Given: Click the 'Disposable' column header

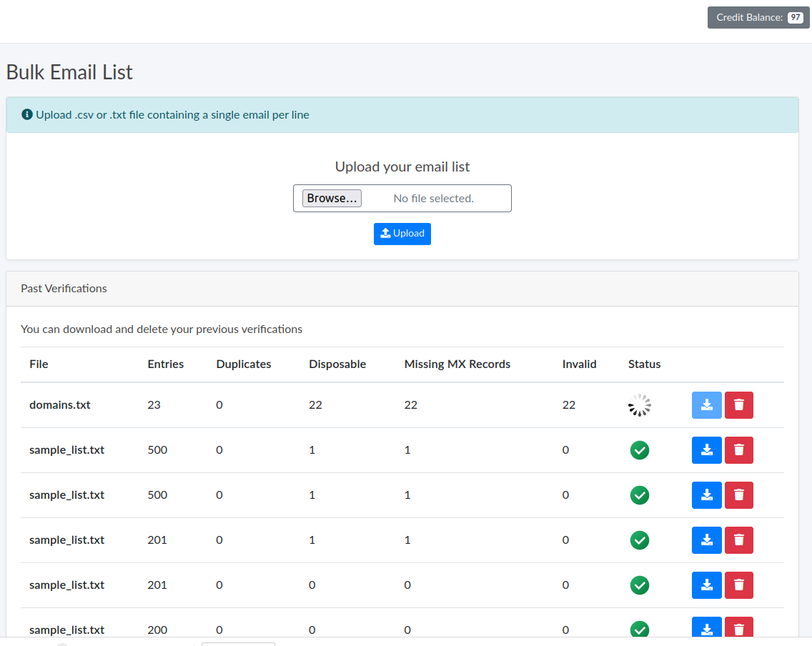Looking at the screenshot, I should 337,364.
